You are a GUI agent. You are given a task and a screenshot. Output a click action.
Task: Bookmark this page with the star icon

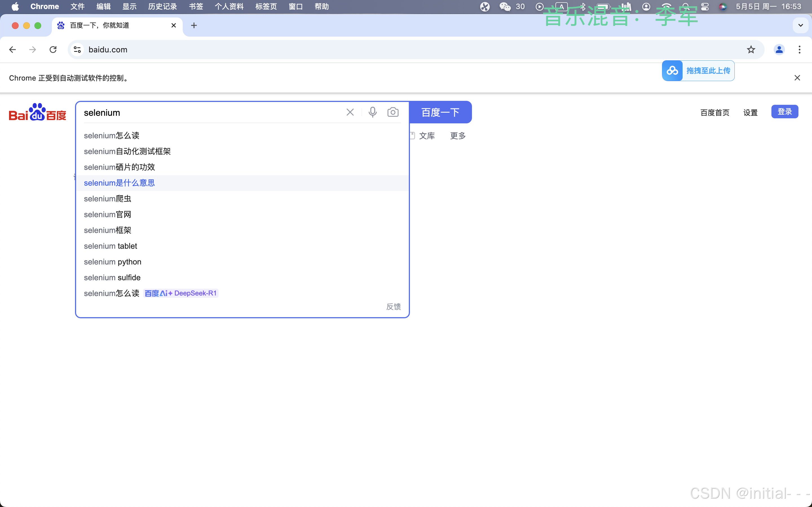click(751, 50)
